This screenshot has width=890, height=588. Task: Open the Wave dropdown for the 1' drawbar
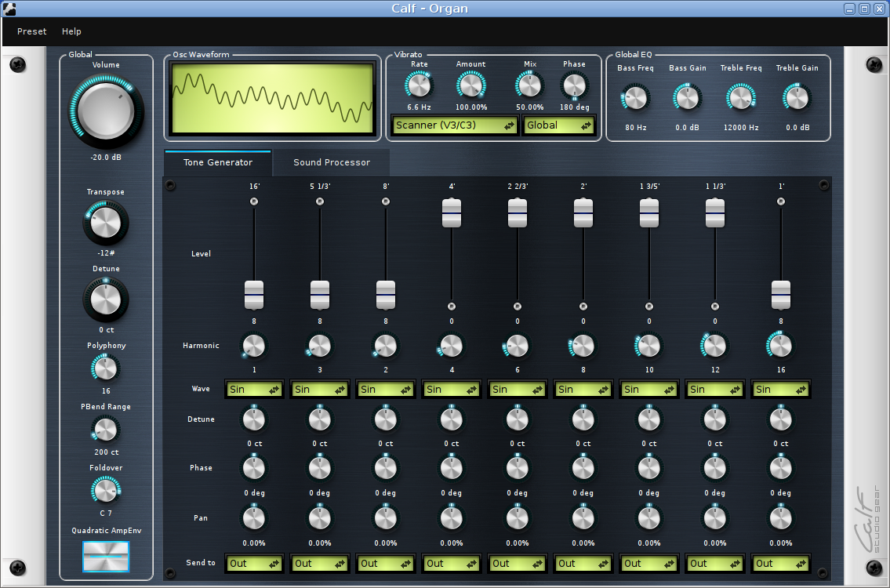(780, 390)
